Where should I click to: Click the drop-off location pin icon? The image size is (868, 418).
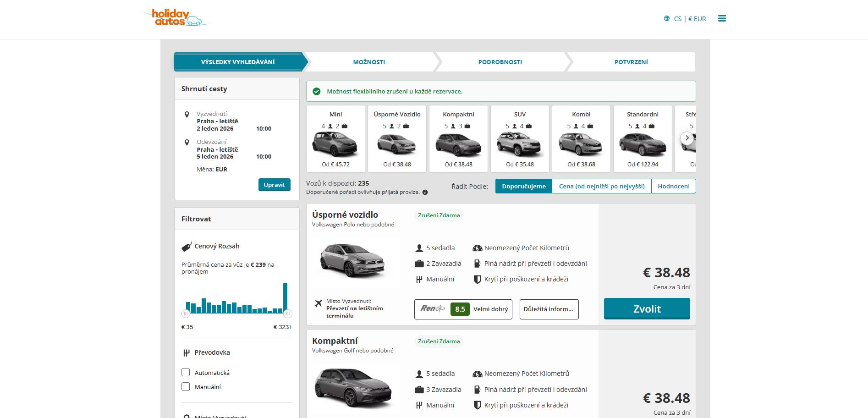pos(187,143)
